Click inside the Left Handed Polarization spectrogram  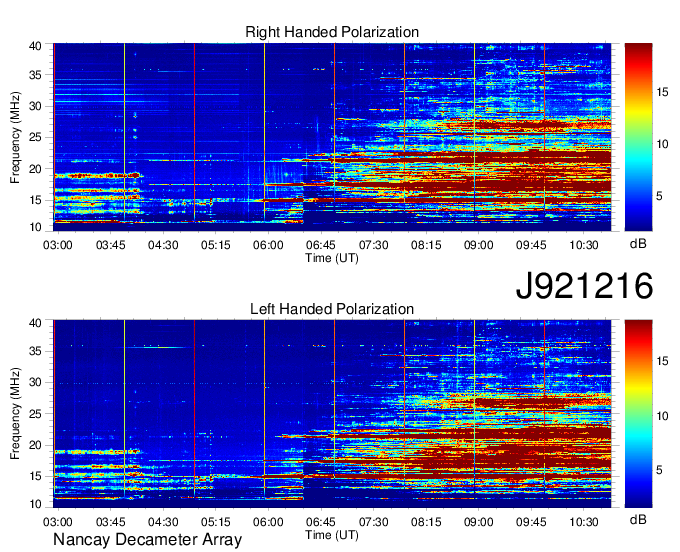[332, 414]
